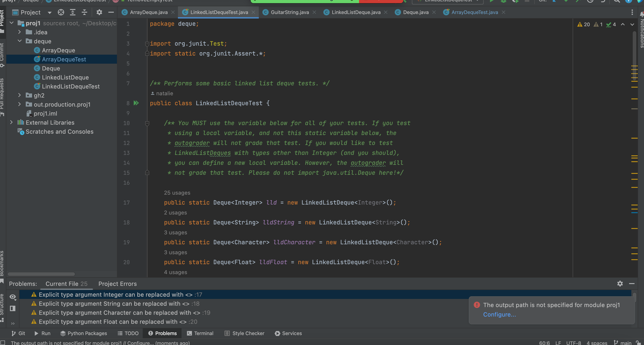Click the Collapse All icon in Project panel
This screenshot has width=644, height=345.
click(x=84, y=12)
